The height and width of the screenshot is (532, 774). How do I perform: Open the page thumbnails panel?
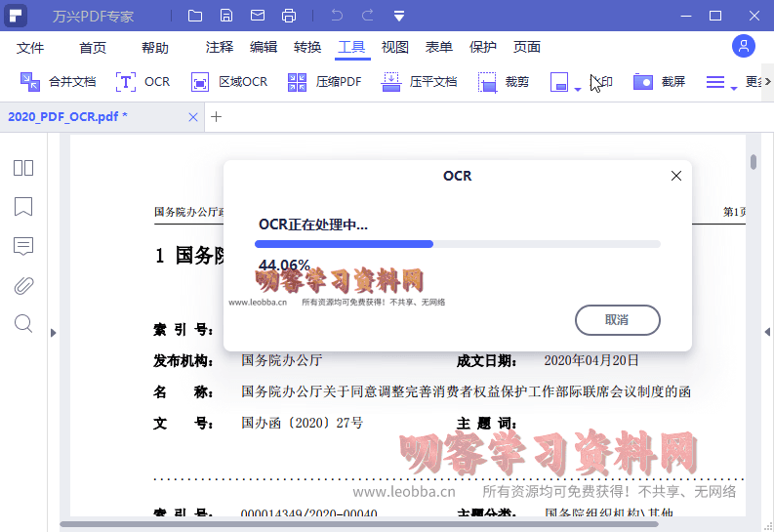[23, 168]
